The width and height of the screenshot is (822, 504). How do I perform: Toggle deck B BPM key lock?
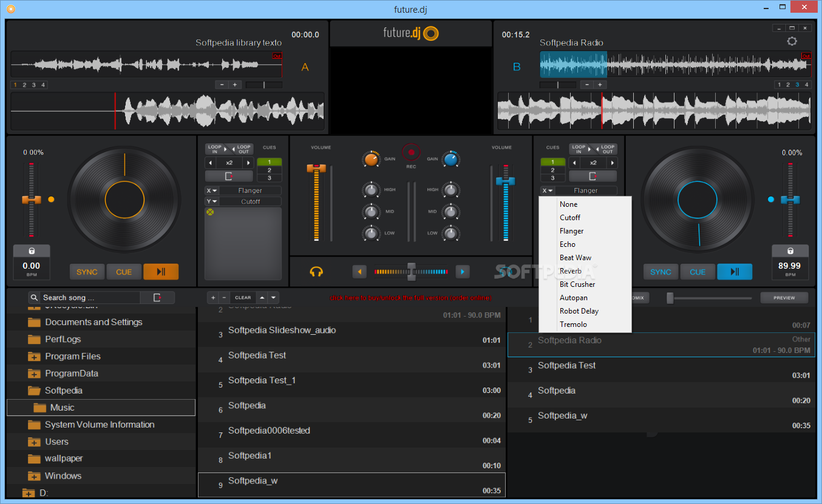[790, 251]
